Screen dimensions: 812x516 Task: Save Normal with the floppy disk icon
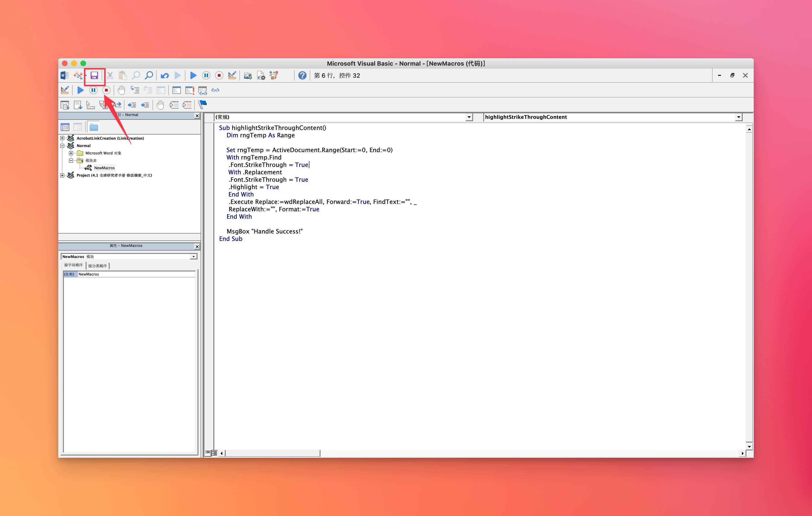pos(94,75)
